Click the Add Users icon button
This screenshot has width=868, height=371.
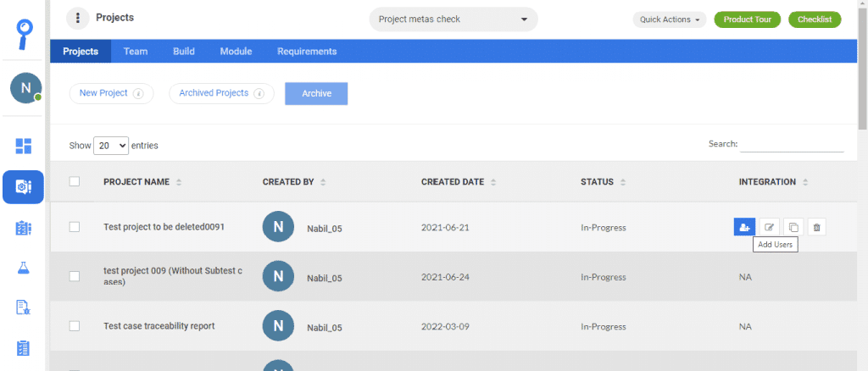coord(744,227)
